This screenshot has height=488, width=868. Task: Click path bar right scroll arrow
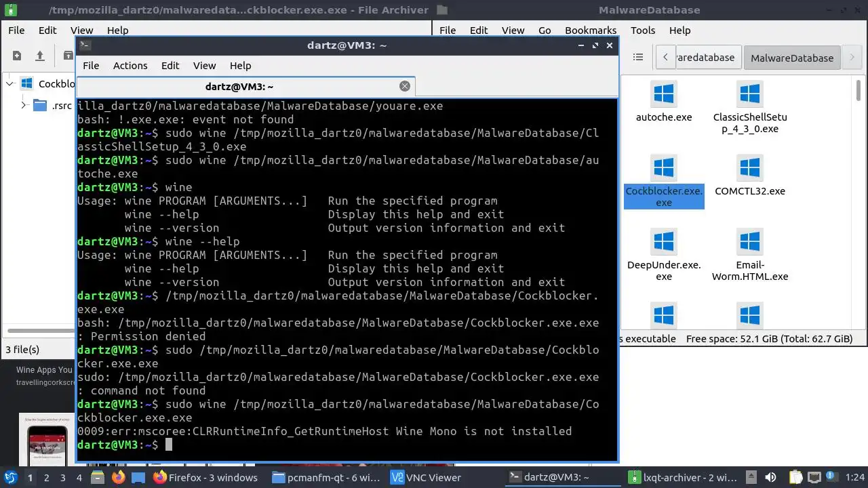tap(852, 58)
